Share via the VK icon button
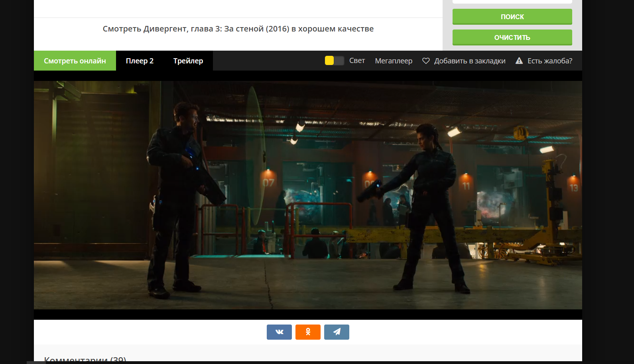 point(279,332)
